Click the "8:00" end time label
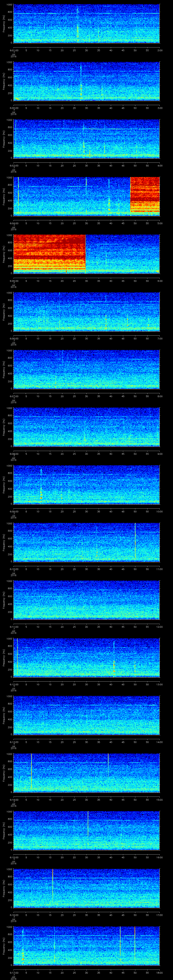Screen dimensions: 173x980 tap(160, 396)
